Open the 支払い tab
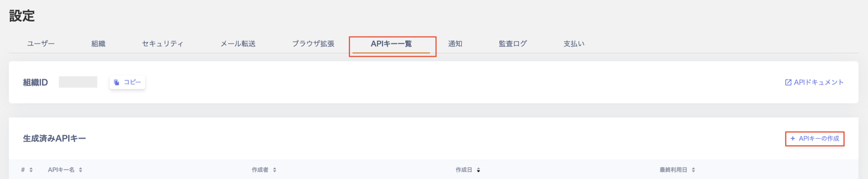Viewport: 868px width, 179px height. [x=574, y=44]
